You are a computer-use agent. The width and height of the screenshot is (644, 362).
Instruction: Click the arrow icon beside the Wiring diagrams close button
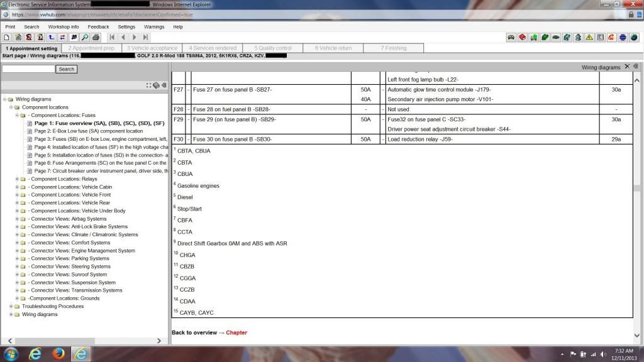coord(636,67)
